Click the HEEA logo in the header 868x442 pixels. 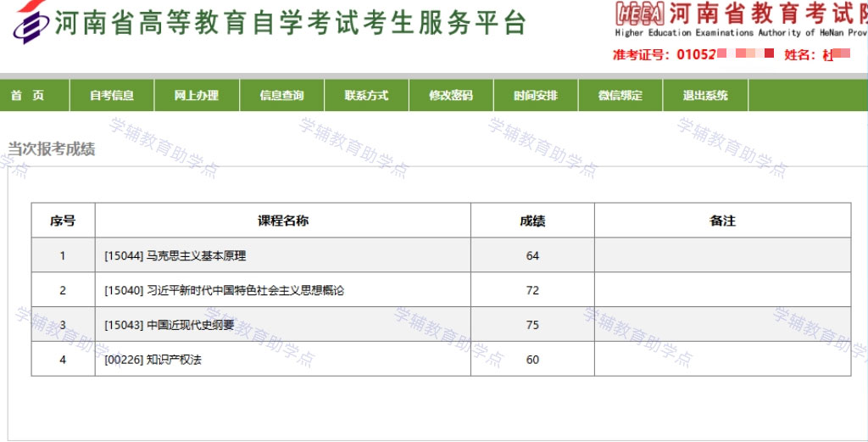(x=639, y=14)
